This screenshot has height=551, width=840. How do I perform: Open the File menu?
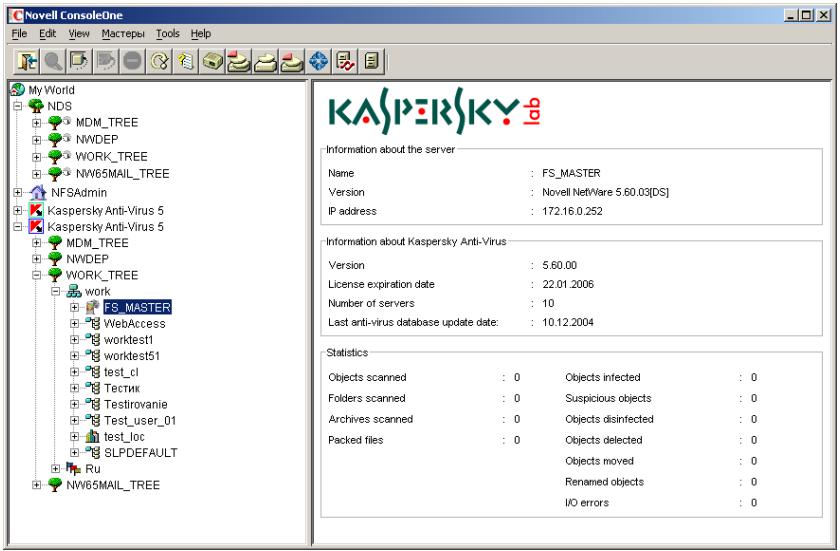19,33
